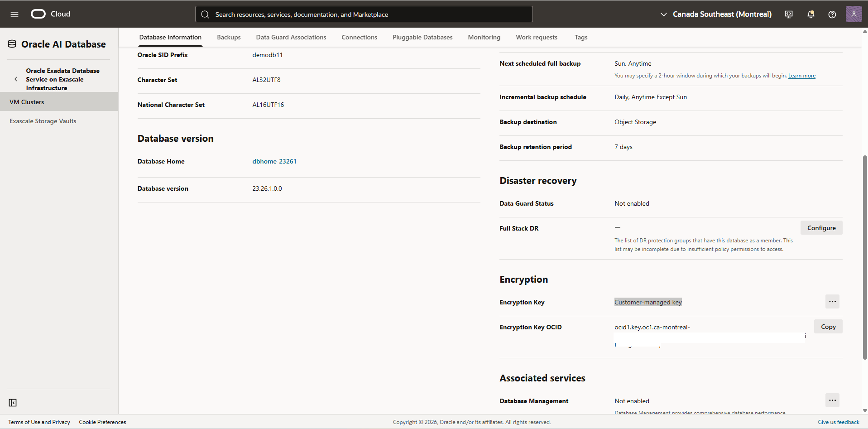Select the Database Management Not enabled value

pos(632,401)
